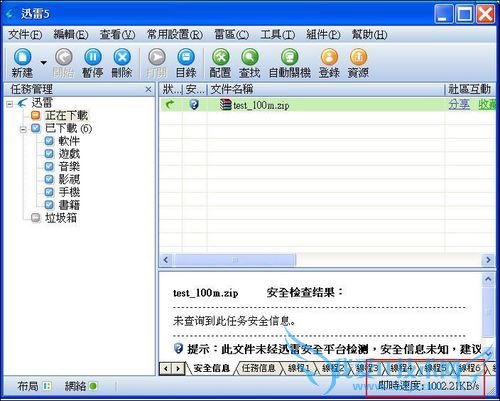Select the 垃圾箱 trash item
Image resolution: width=500 pixels, height=401 pixels.
tap(61, 218)
